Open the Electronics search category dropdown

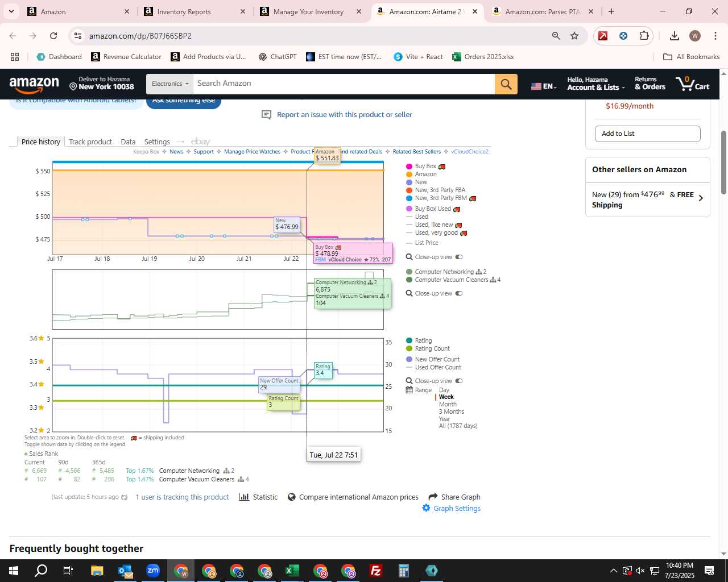coord(169,84)
